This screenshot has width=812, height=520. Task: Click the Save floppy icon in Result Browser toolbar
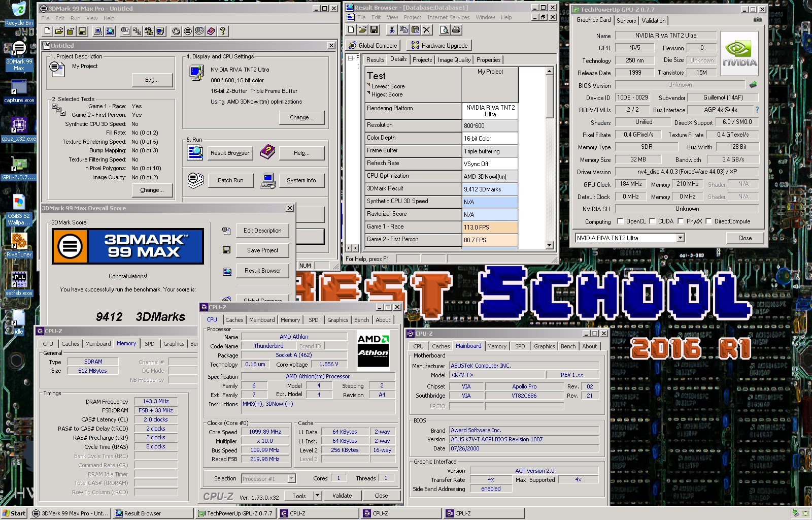[374, 30]
